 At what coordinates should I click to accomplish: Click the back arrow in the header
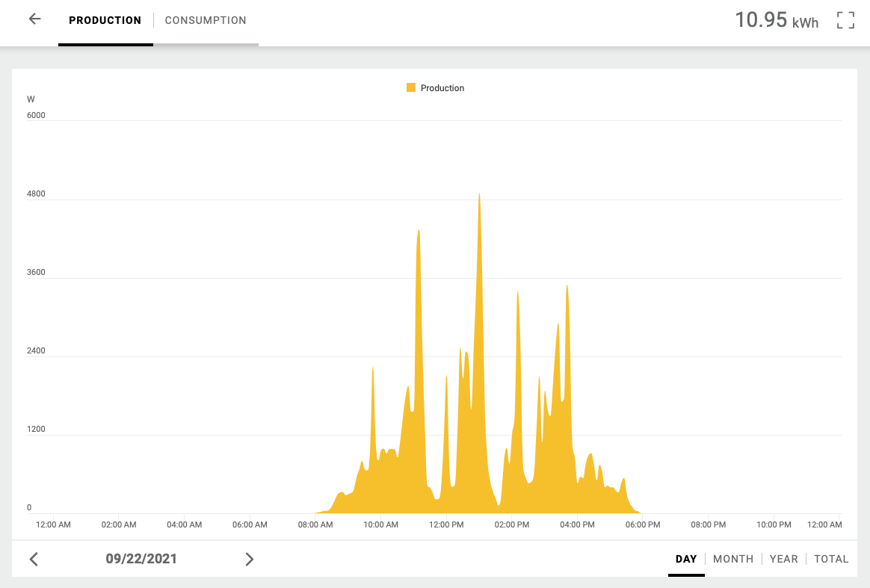pyautogui.click(x=34, y=19)
